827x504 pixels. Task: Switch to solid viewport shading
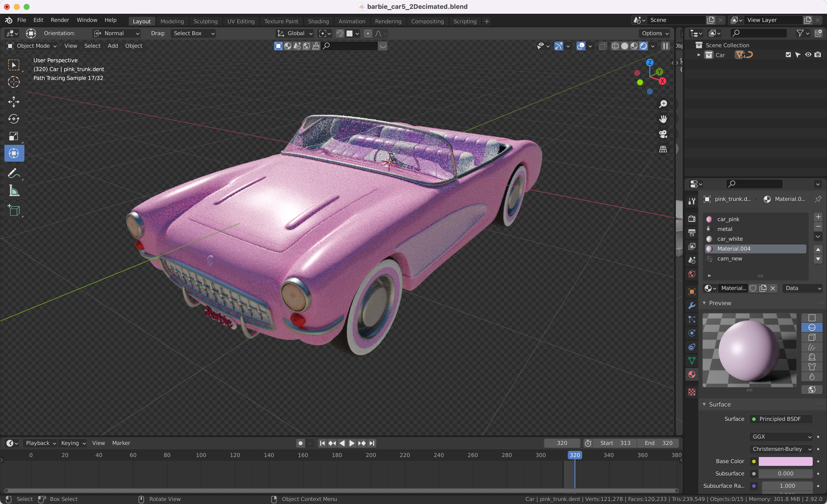click(x=624, y=46)
